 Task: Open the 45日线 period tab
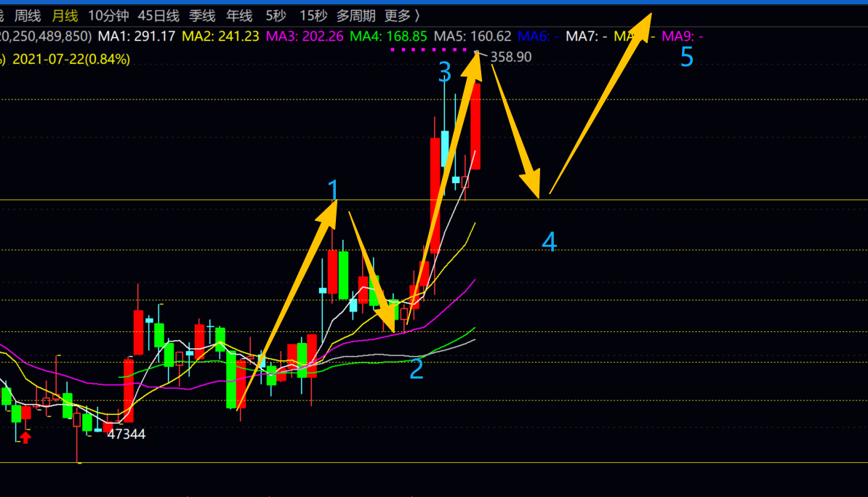pos(158,15)
